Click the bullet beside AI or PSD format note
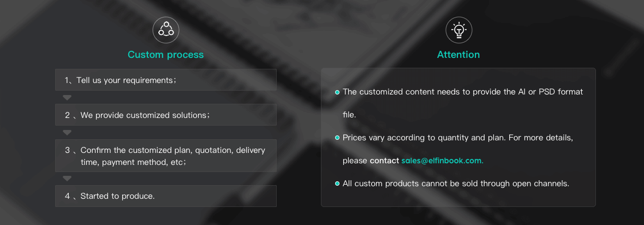This screenshot has height=225, width=644. 337,92
